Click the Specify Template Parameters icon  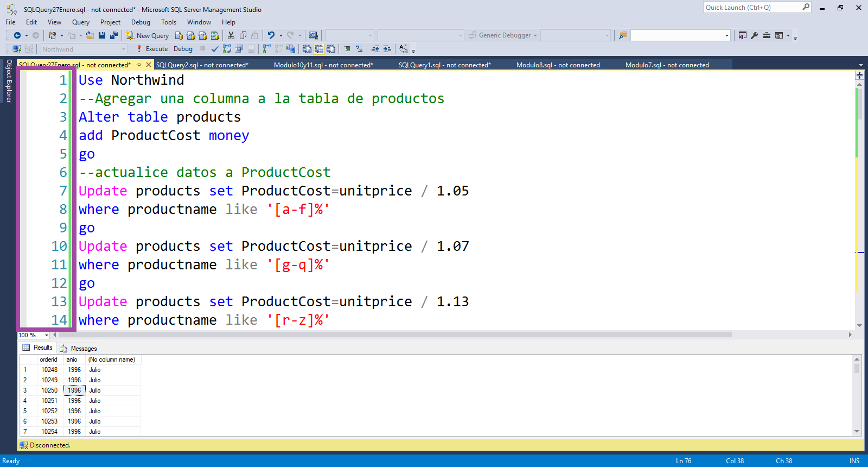tap(404, 49)
